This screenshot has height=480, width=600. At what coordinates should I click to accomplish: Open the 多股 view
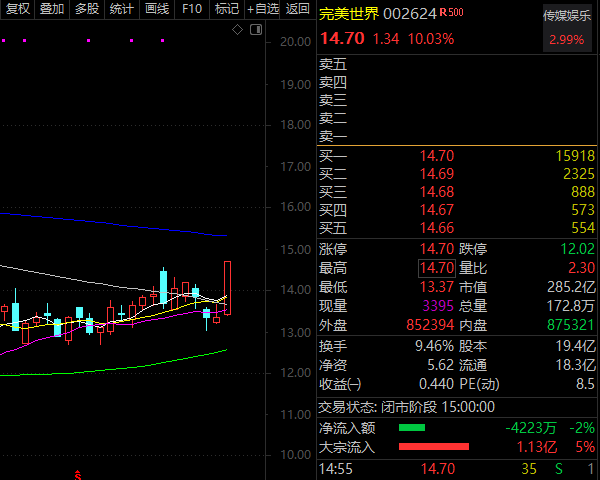tap(87, 9)
